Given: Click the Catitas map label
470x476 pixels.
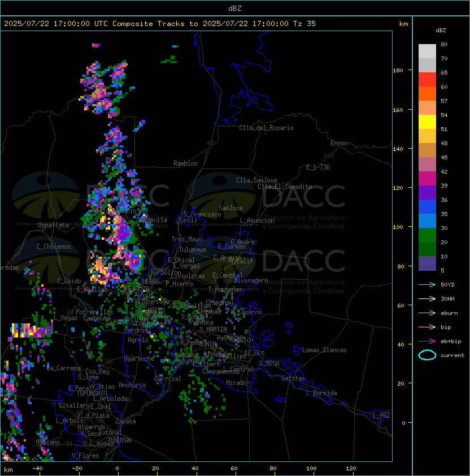Looking at the screenshot, I should [293, 378].
